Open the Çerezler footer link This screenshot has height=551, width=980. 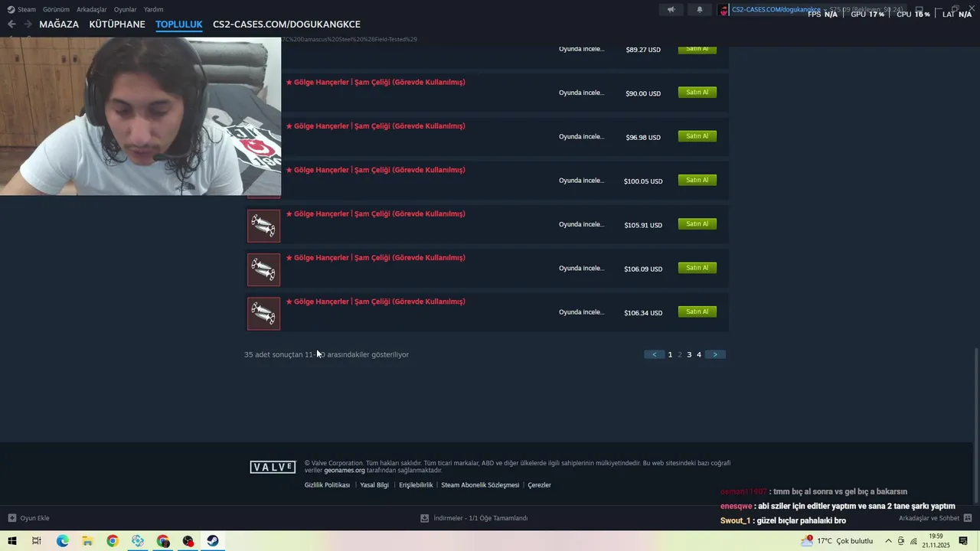click(x=539, y=485)
